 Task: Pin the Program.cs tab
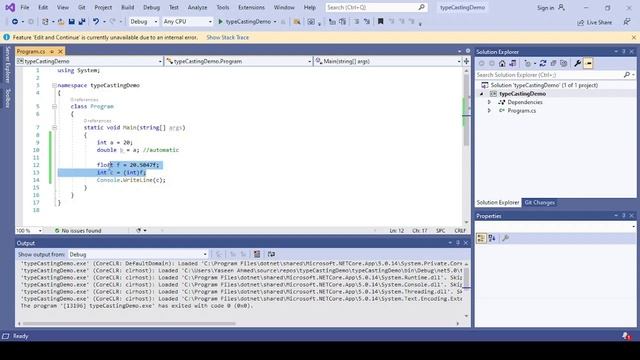click(x=52, y=51)
